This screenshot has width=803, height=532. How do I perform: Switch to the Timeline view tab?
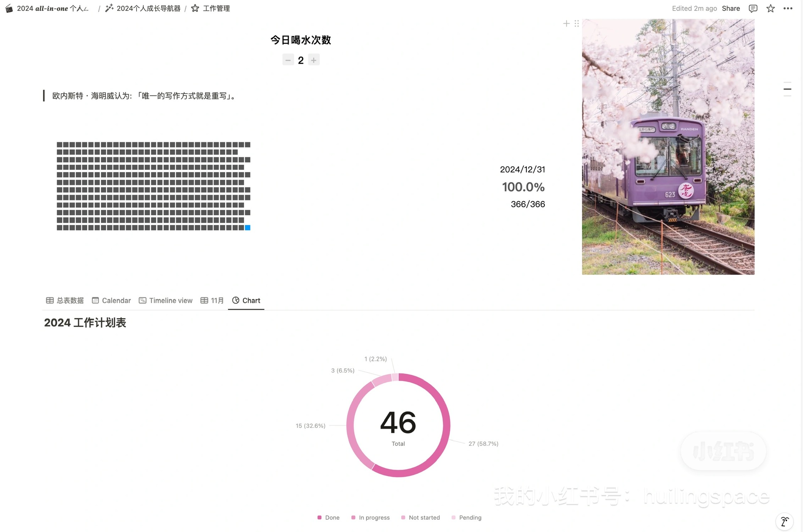(166, 300)
